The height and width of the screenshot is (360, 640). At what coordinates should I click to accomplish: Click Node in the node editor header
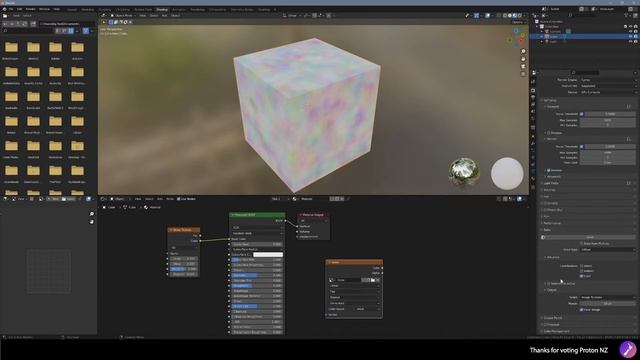(x=169, y=199)
